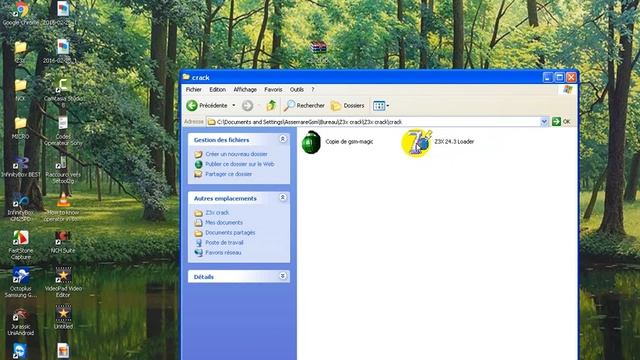Open the Views mode dropdown button
Screen dimensions: 640x360
[381, 106]
